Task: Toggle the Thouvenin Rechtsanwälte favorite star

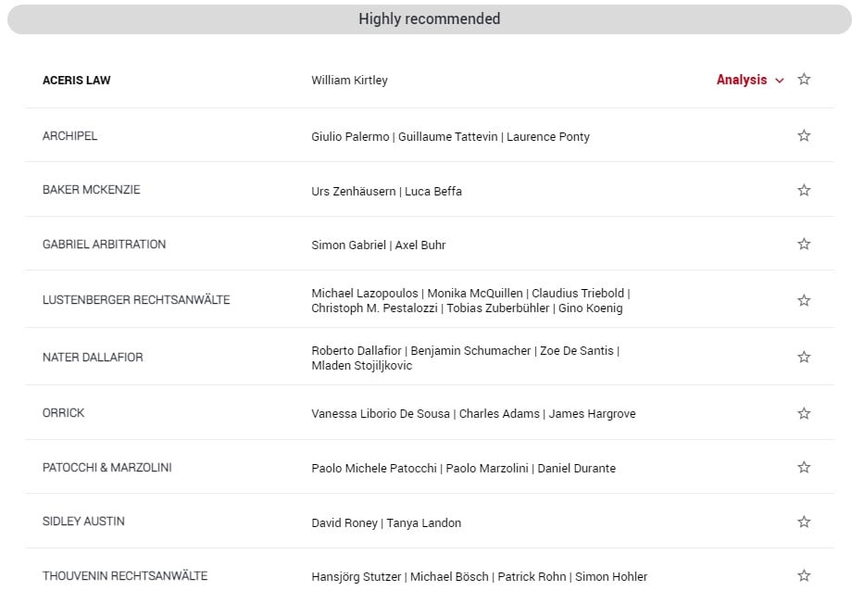Action: point(804,576)
